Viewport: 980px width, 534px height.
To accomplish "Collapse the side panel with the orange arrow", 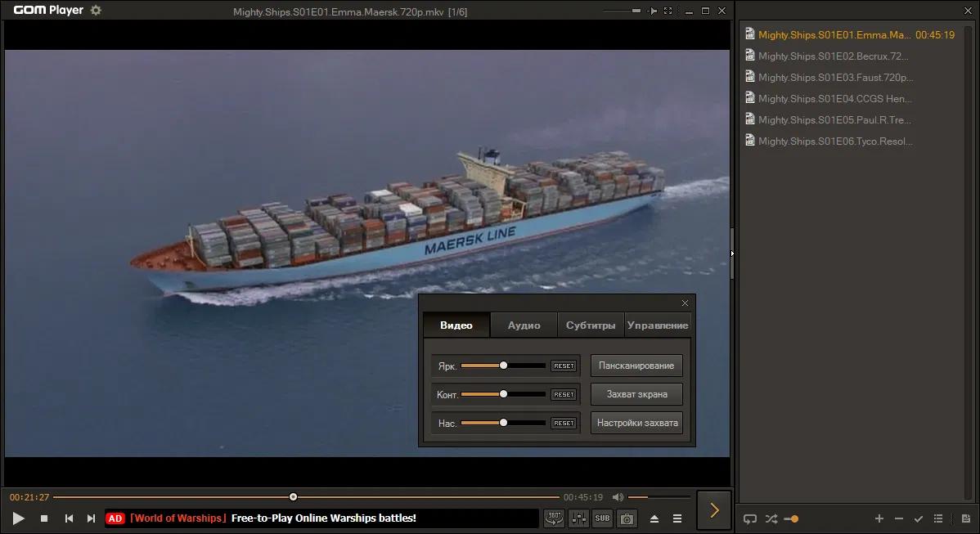I will coord(714,510).
